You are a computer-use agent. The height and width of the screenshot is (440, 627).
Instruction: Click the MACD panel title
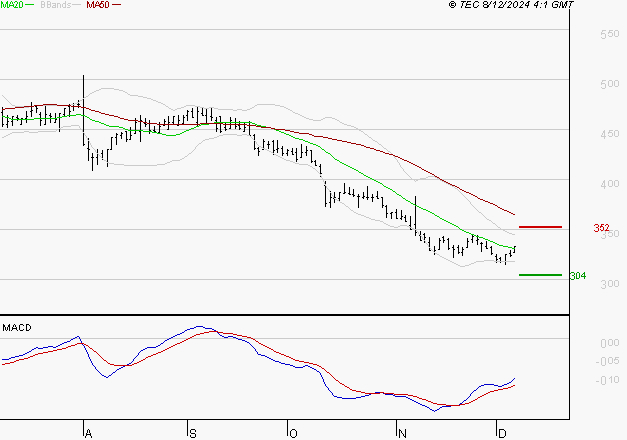[x=17, y=327]
